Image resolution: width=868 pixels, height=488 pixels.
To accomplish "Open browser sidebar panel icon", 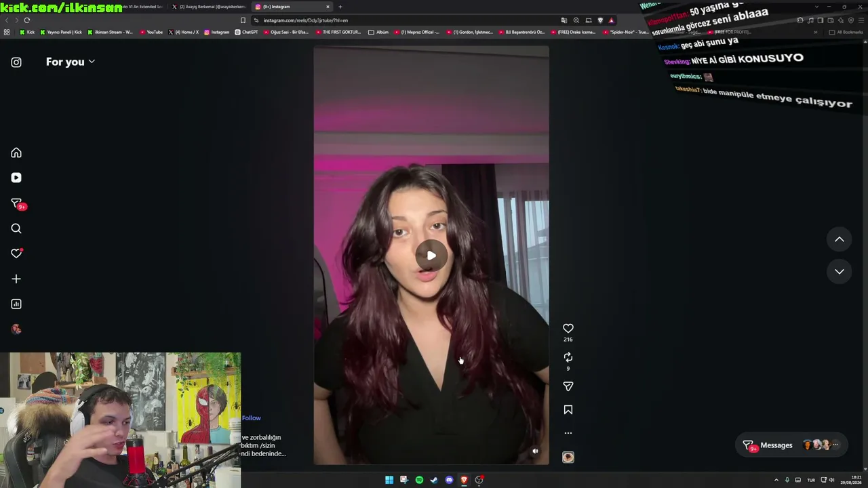I will tap(821, 20).
